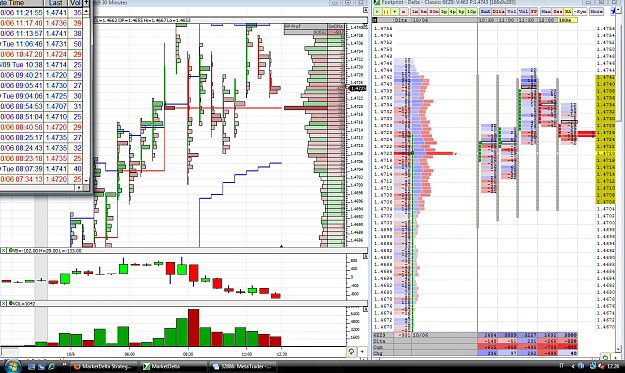This screenshot has height=373, width=625.
Task: Click the None button in Footprint toolbar
Action: 596,12
